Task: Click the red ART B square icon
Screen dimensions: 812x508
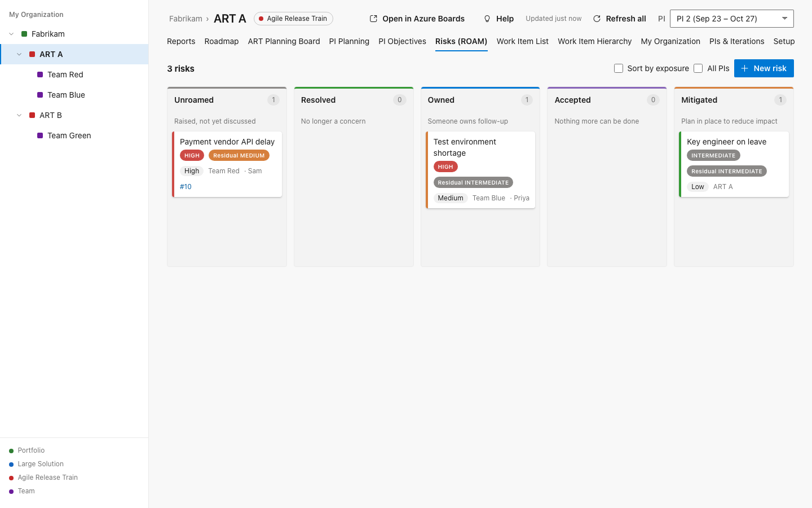Action: point(32,115)
